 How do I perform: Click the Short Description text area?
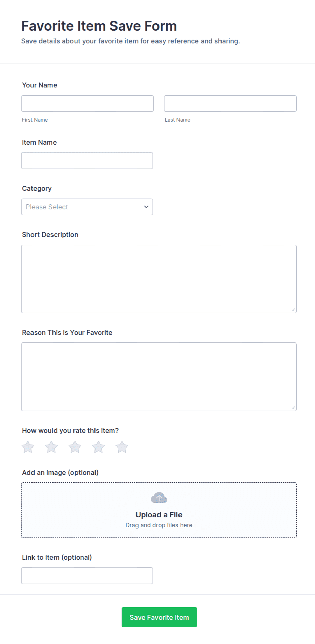click(x=159, y=279)
